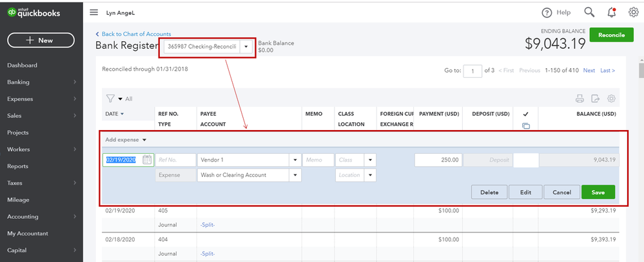Click the register table settings gear

(x=611, y=98)
